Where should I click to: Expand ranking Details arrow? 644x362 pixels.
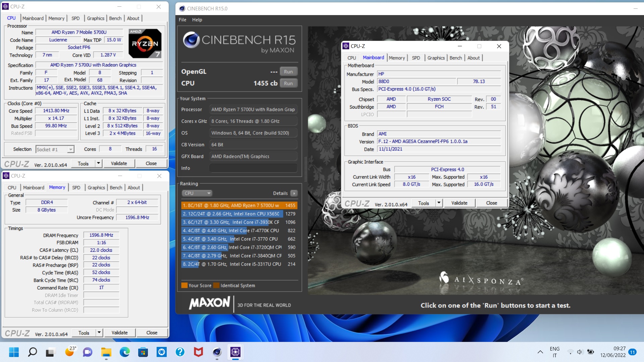[294, 193]
